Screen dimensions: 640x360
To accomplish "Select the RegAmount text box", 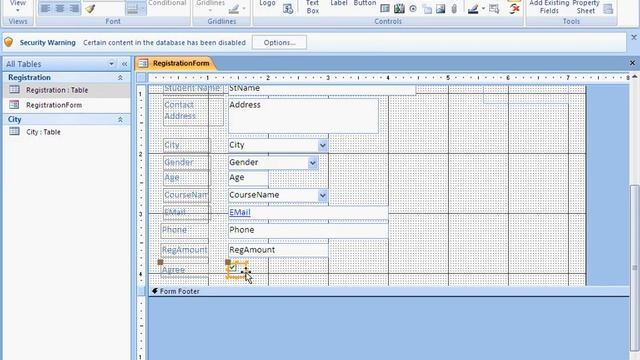I will point(278,250).
